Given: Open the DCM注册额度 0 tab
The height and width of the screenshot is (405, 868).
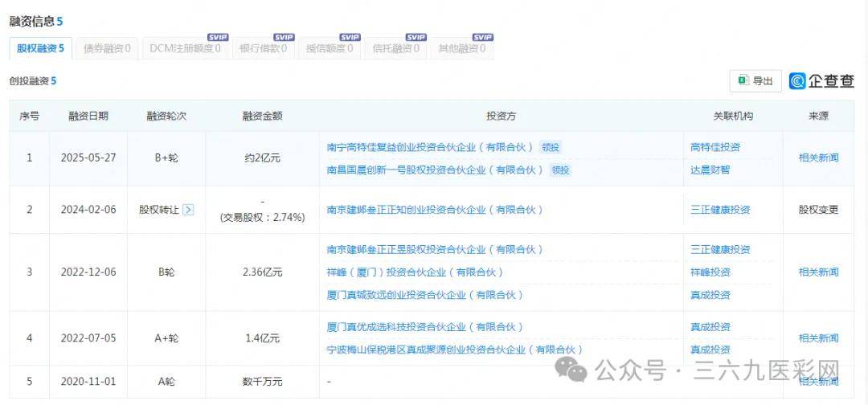Looking at the screenshot, I should pos(185,49).
